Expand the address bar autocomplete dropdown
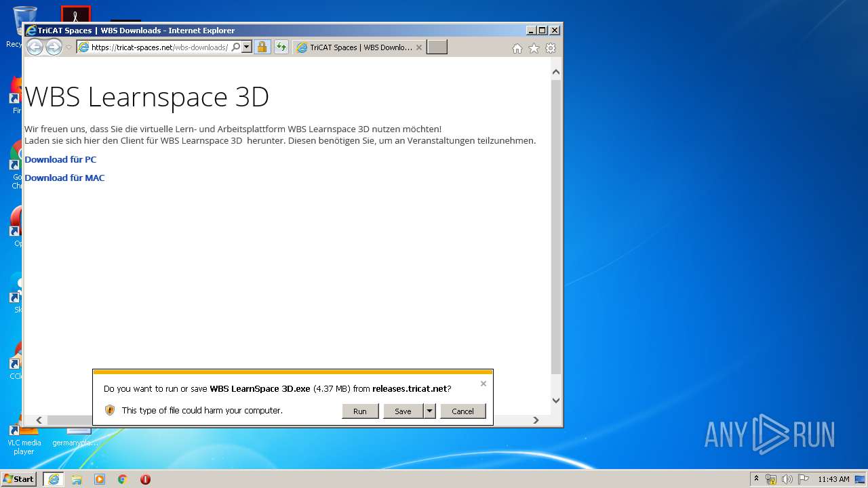 coord(246,47)
